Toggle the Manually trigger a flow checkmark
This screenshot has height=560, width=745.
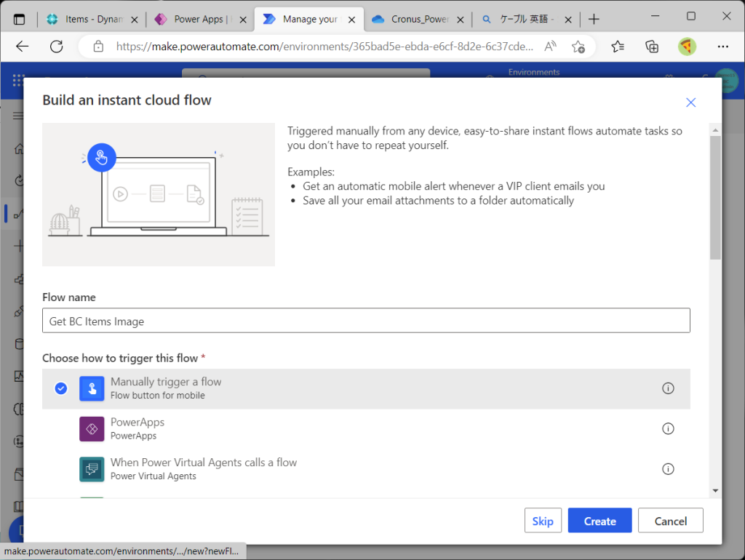click(61, 388)
